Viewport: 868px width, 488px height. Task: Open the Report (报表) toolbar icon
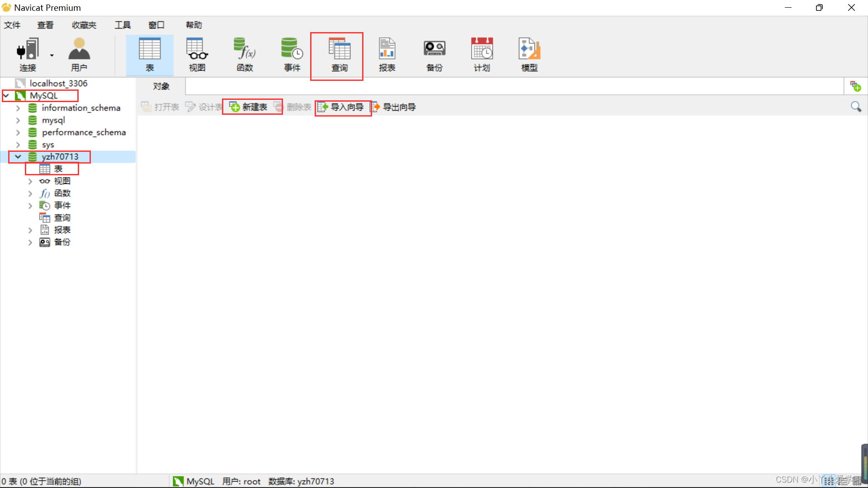[387, 55]
